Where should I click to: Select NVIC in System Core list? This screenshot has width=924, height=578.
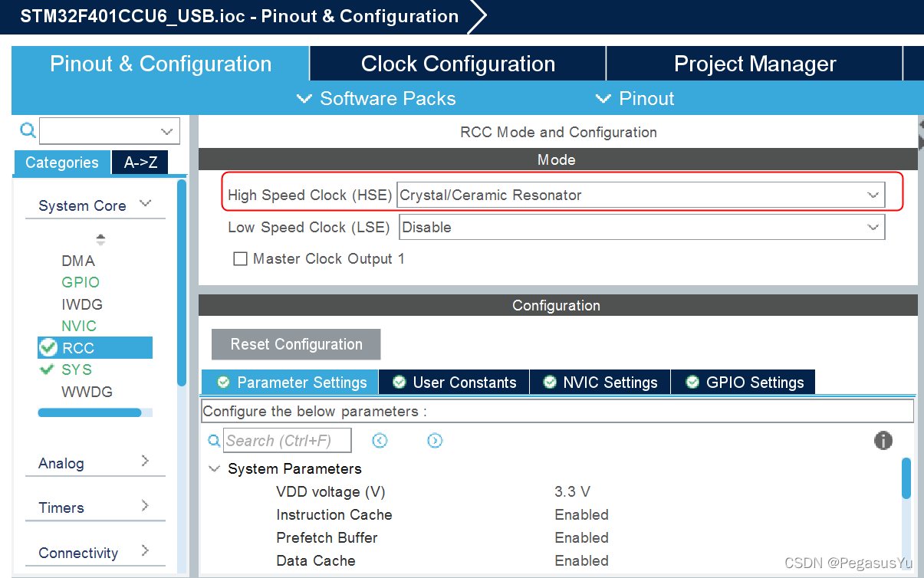[79, 326]
